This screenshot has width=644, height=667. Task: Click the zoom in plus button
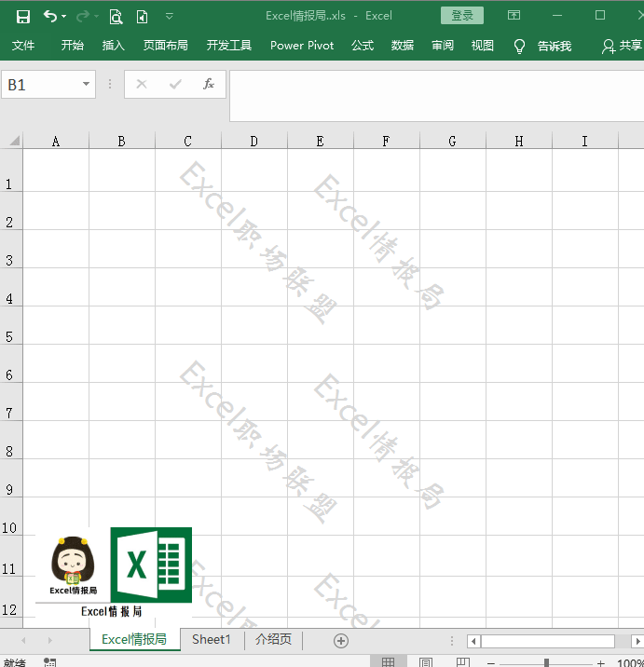tap(600, 663)
